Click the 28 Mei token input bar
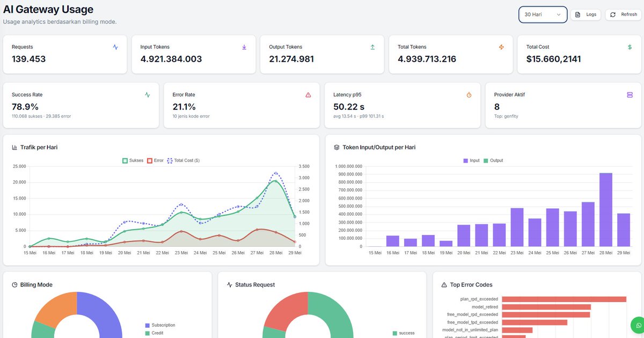The height and width of the screenshot is (338, 644). tap(606, 210)
